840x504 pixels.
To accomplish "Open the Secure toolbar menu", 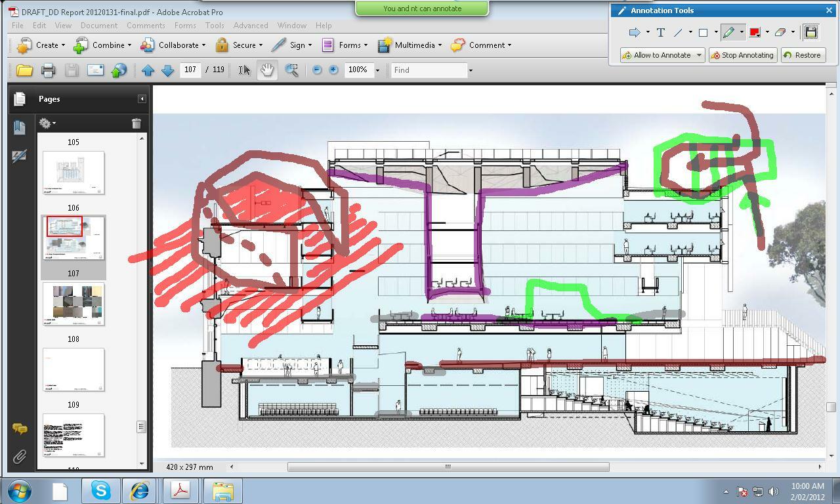I will tap(239, 45).
